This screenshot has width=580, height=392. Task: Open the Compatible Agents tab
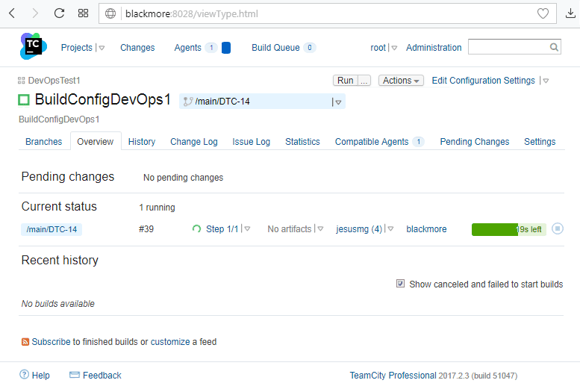point(379,142)
